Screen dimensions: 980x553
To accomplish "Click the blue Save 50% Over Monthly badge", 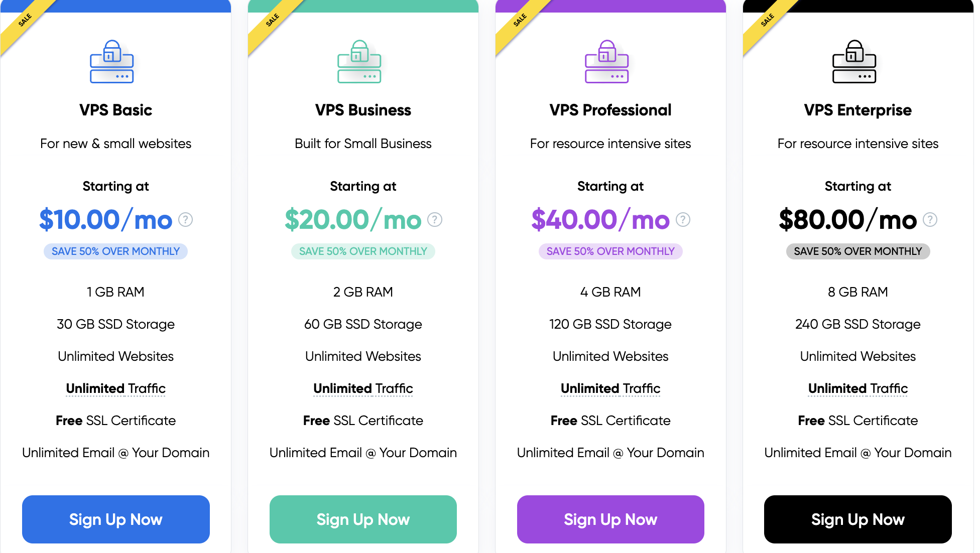I will [116, 251].
